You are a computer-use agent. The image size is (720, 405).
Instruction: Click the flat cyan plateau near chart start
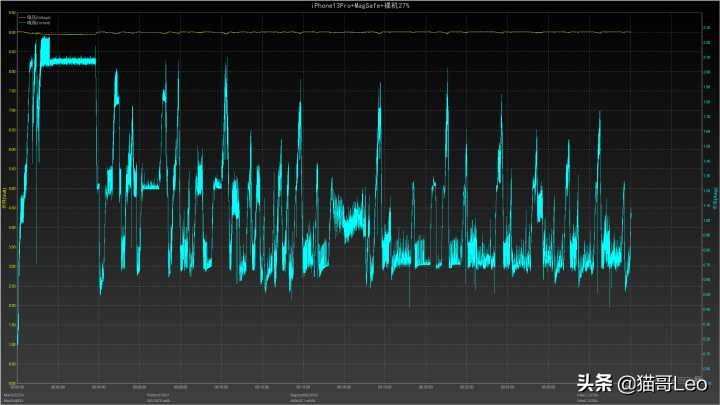click(74, 61)
